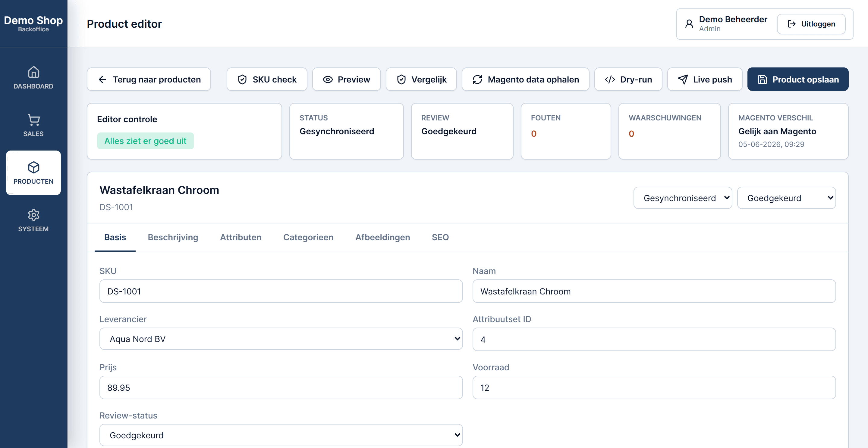Click the Uitloggen button text
Image resolution: width=868 pixels, height=448 pixels.
coord(818,24)
